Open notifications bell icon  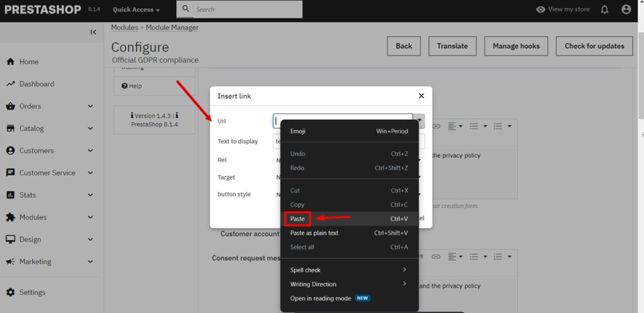pos(605,10)
